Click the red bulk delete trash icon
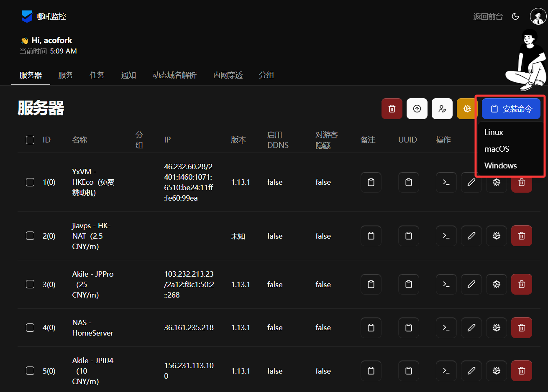Viewport: 548px width, 392px height. pyautogui.click(x=392, y=109)
